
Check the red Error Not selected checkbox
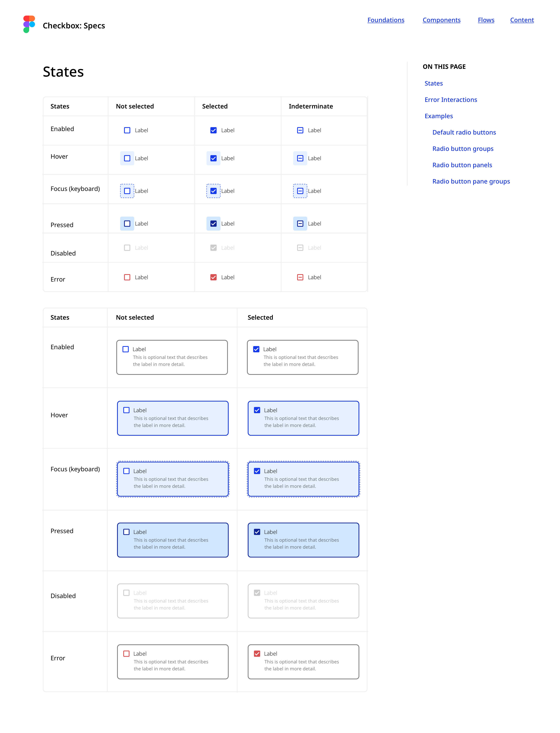[x=127, y=277]
